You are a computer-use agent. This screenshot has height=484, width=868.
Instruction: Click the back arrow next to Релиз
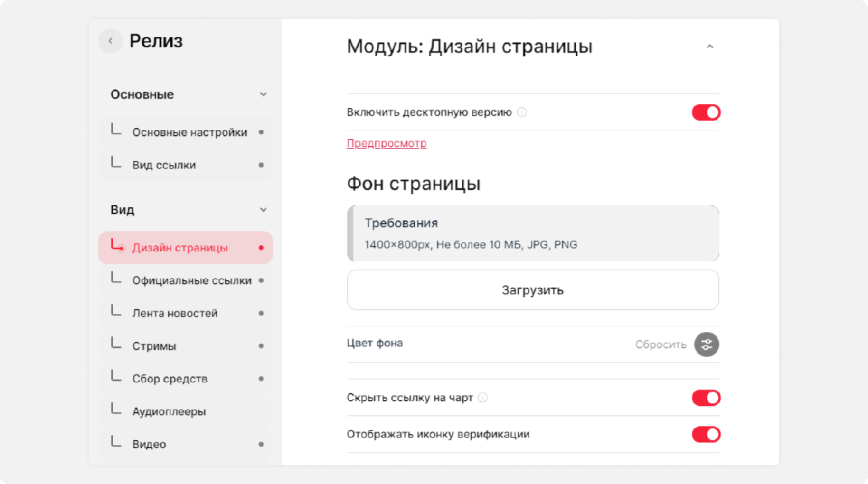click(x=110, y=41)
